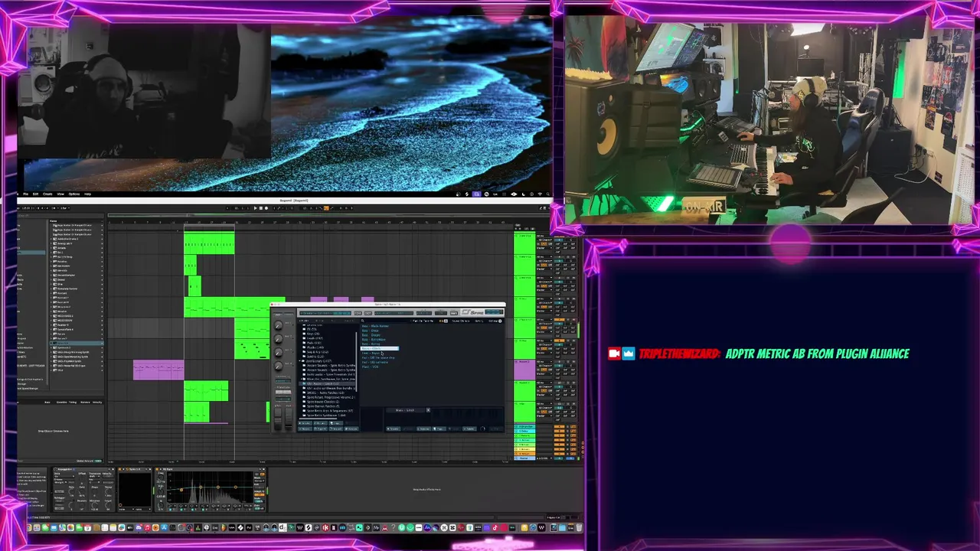Select the purple MIDI clip in the arrangement
980x551 pixels.
click(158, 370)
